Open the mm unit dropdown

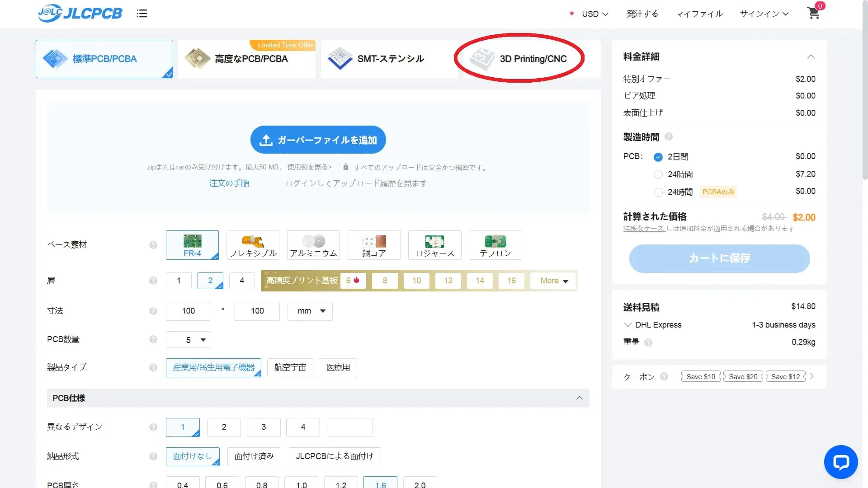tap(310, 311)
